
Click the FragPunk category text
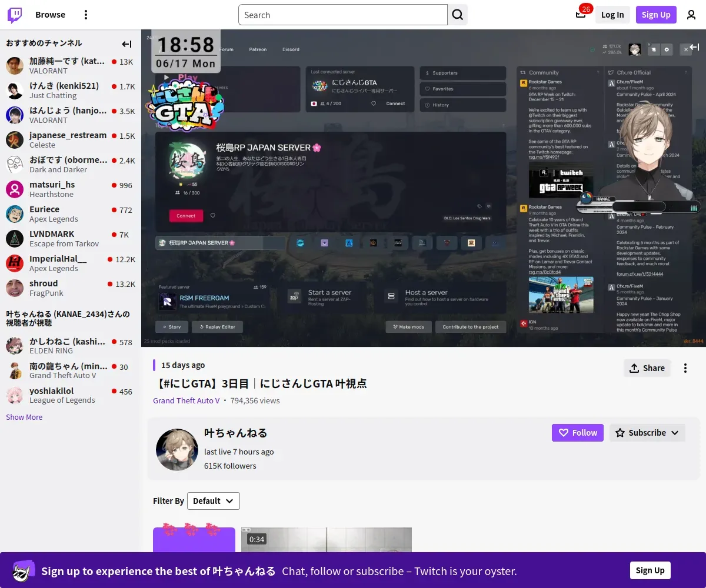pos(46,293)
